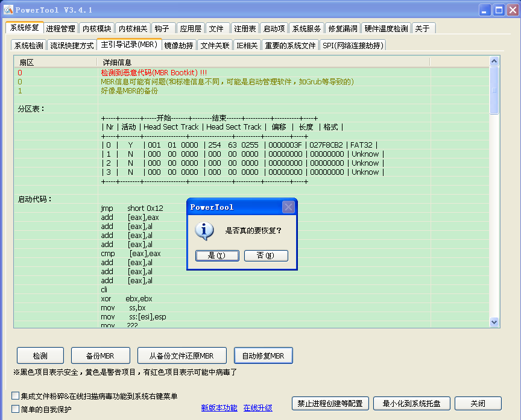521x420 pixels.
Task: Click the 备份MBR button
Action: pos(101,356)
